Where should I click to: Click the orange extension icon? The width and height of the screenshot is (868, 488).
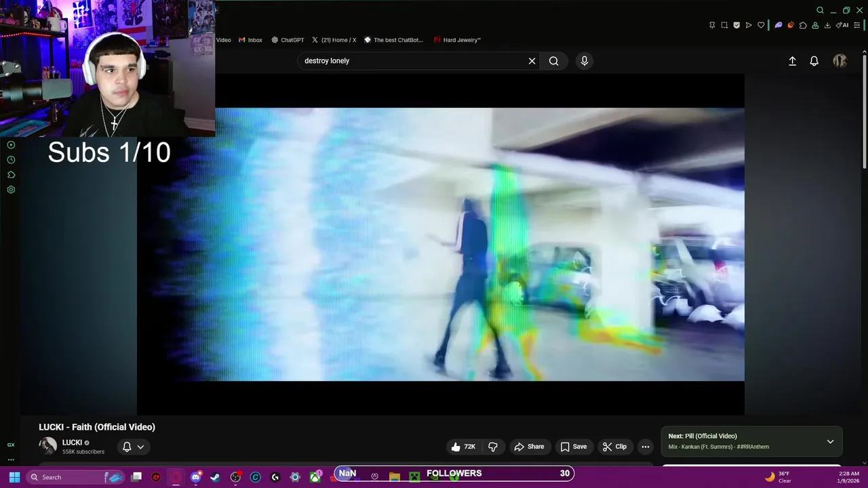[x=791, y=25]
